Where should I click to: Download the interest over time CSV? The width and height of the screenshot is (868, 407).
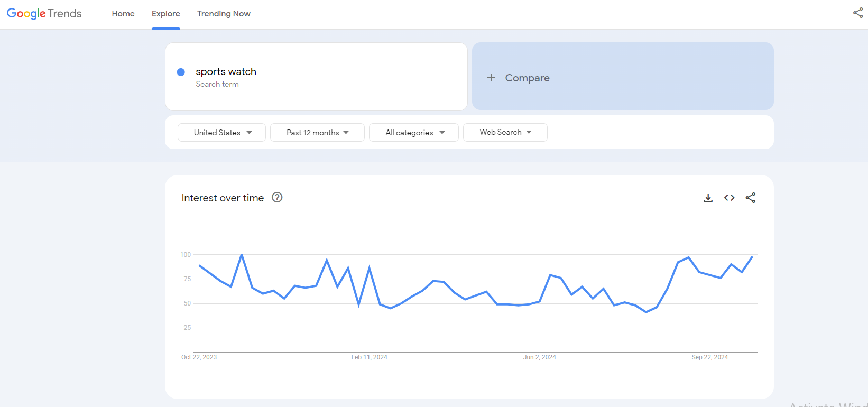coord(708,198)
